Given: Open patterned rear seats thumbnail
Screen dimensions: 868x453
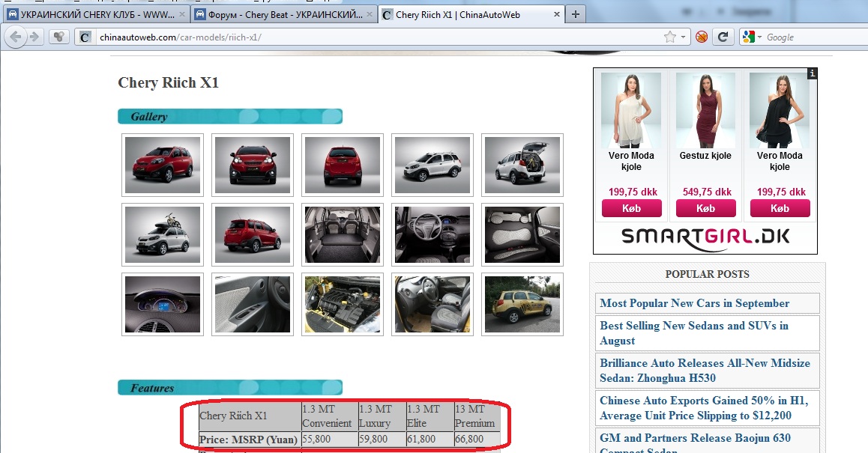Looking at the screenshot, I should [x=522, y=234].
